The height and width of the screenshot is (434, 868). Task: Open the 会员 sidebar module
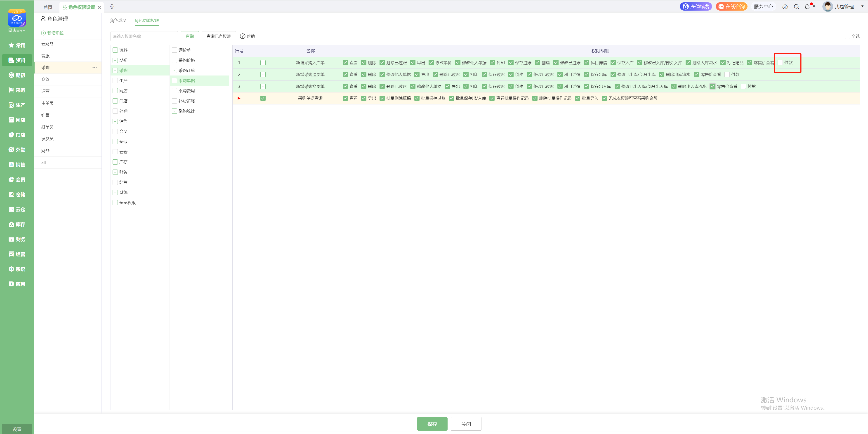point(17,180)
